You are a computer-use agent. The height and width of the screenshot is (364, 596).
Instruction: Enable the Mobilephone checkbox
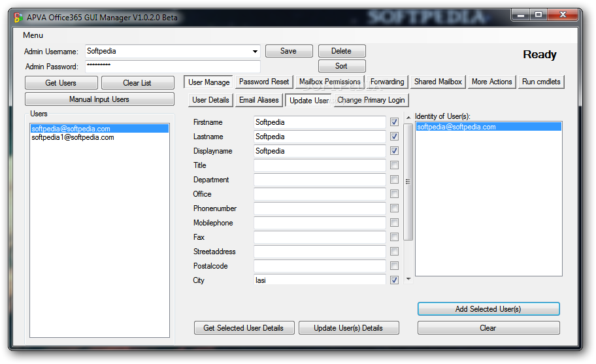(394, 223)
